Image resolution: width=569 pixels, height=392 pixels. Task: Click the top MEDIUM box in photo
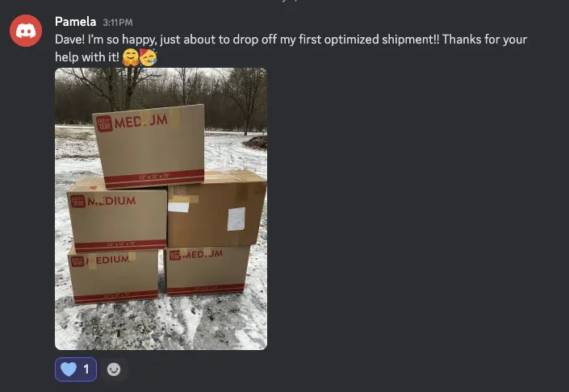(x=149, y=146)
